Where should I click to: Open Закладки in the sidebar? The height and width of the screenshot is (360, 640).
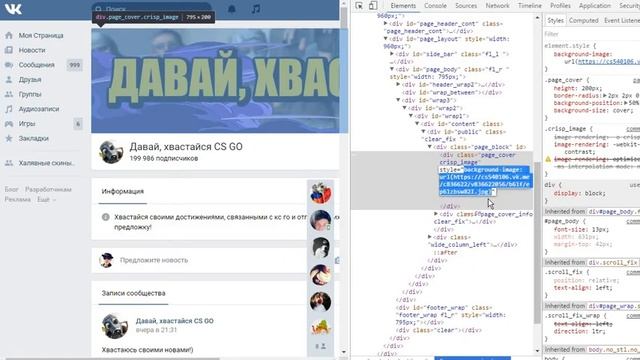point(33,138)
